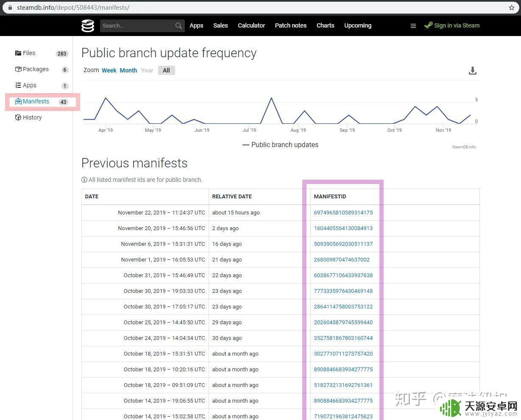Click Sign in via Steam

[452, 25]
